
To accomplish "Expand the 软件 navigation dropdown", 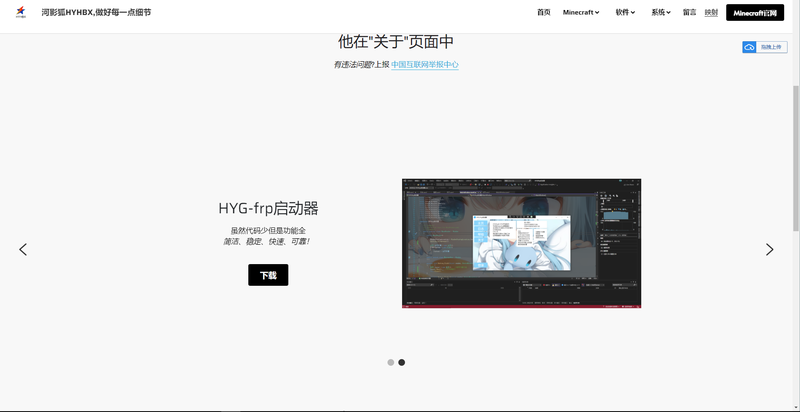I will (x=625, y=12).
